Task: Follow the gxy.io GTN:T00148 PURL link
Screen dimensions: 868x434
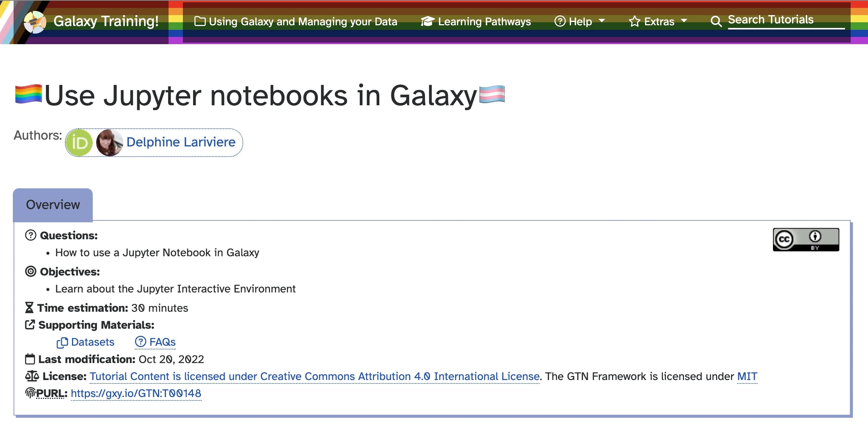Action: [136, 393]
